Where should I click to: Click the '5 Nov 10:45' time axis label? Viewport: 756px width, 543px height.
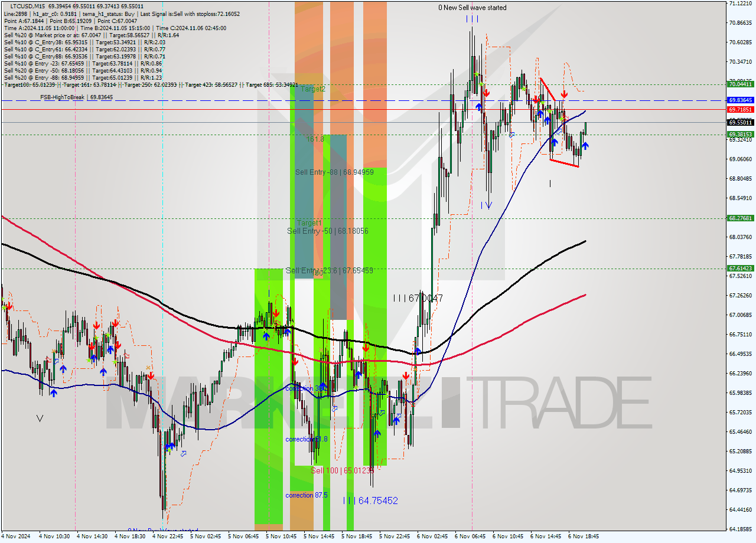point(281,537)
